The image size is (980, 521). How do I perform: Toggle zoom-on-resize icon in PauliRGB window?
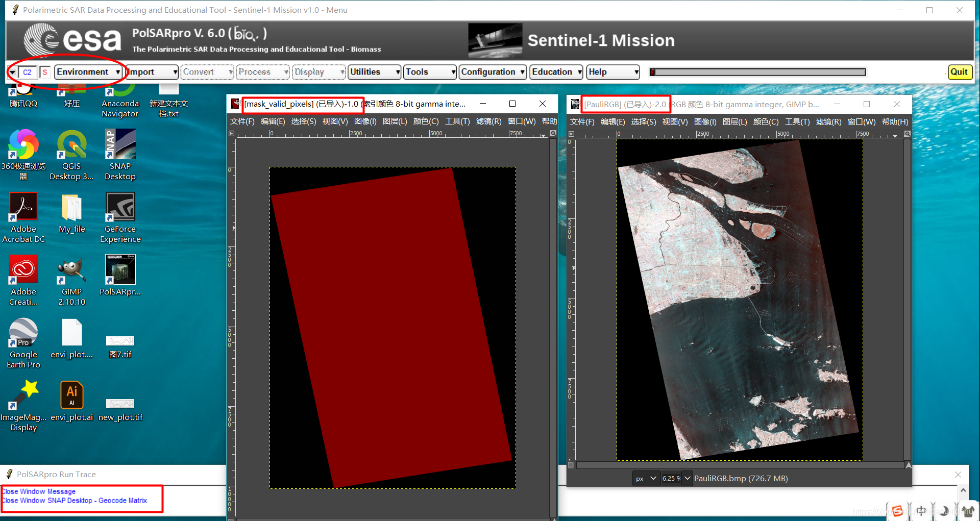click(x=907, y=134)
